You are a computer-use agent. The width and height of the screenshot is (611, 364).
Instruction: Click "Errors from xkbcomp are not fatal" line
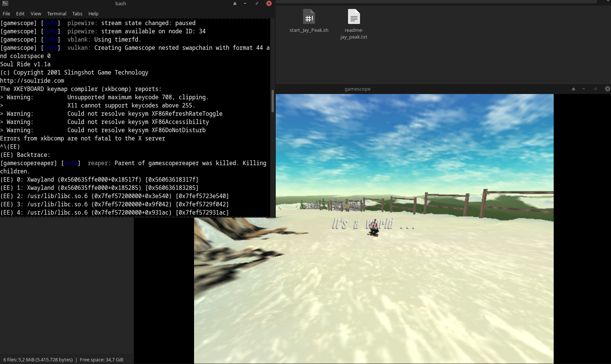[83, 138]
